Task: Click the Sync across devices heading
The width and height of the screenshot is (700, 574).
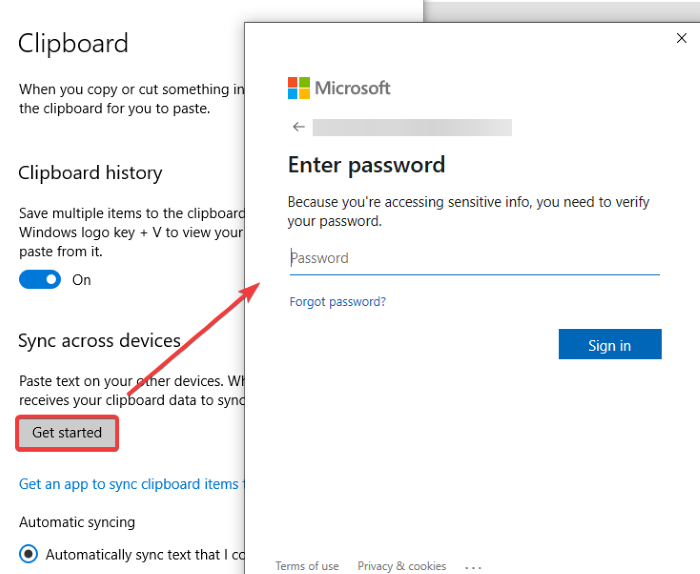Action: 99,341
